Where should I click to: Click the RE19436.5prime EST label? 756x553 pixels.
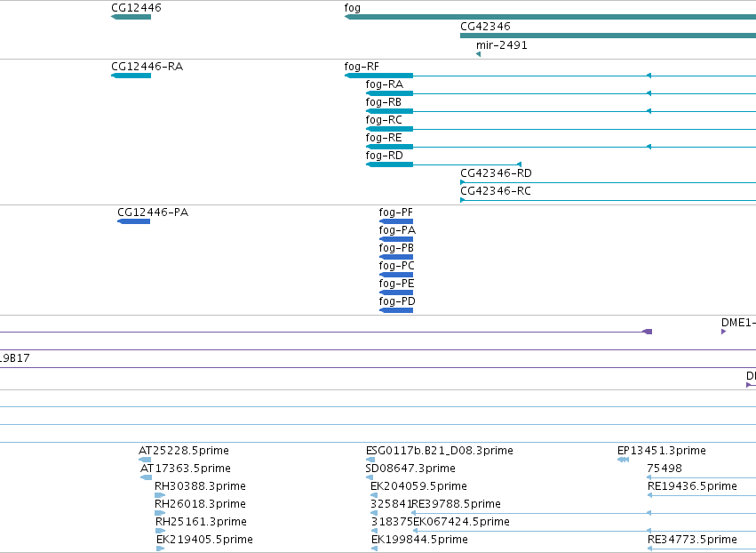(x=692, y=486)
